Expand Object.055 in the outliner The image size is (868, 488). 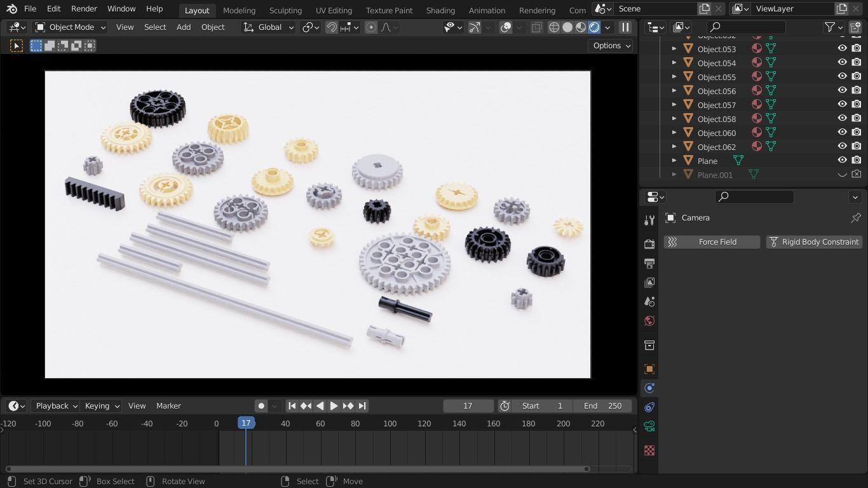(674, 76)
